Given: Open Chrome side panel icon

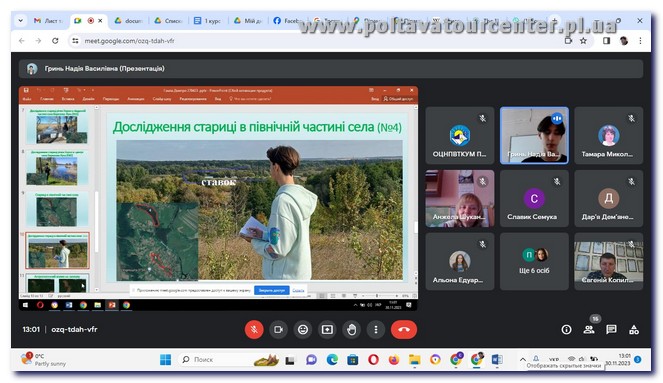Looking at the screenshot, I should pyautogui.click(x=606, y=41).
